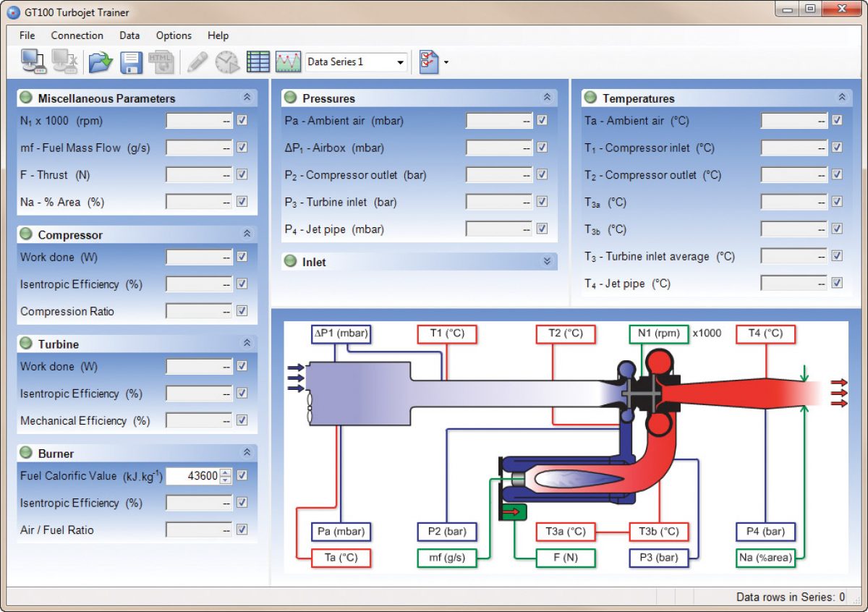Open the Connection menu
The image size is (868, 612).
point(77,35)
